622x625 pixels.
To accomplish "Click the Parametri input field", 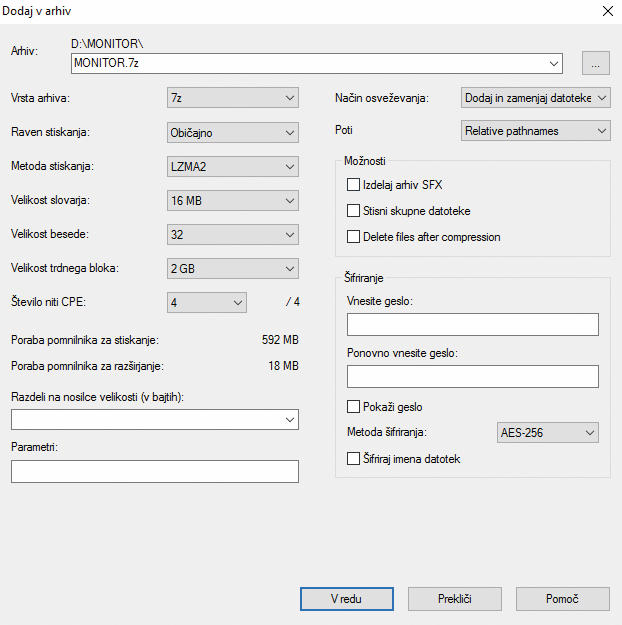I will click(155, 472).
